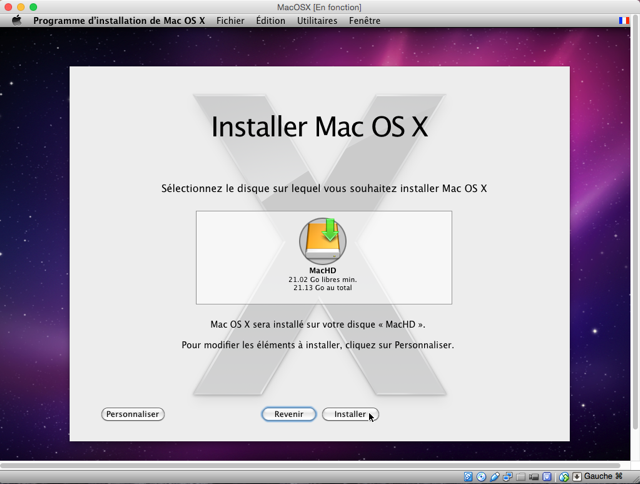640x484 pixels.
Task: Click the French flag input menu icon
Action: pyautogui.click(x=624, y=20)
